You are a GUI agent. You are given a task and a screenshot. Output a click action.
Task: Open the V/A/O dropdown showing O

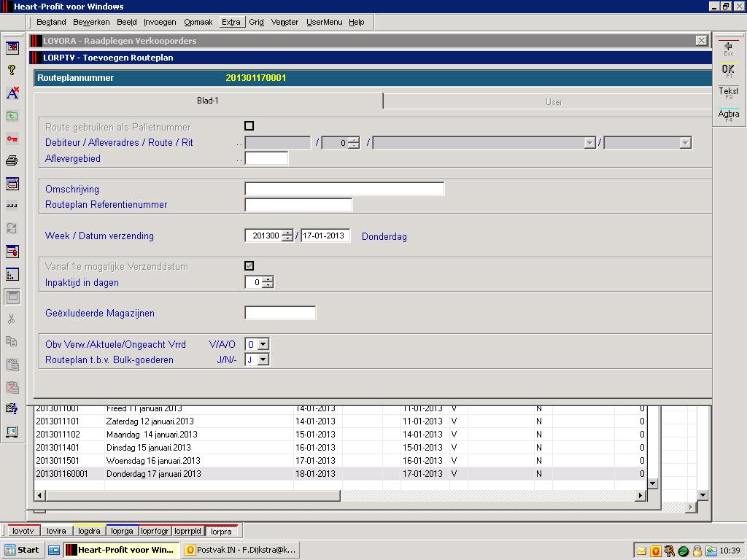[263, 344]
